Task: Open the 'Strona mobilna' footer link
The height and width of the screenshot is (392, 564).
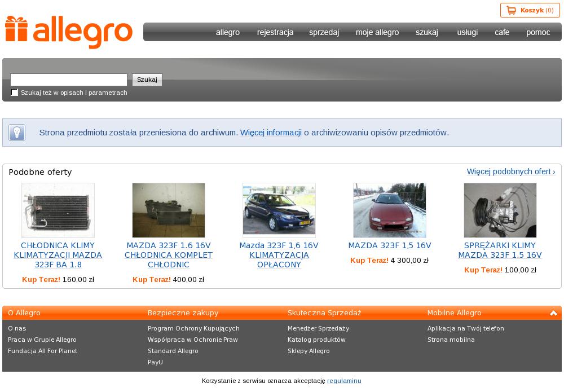Action: point(451,340)
